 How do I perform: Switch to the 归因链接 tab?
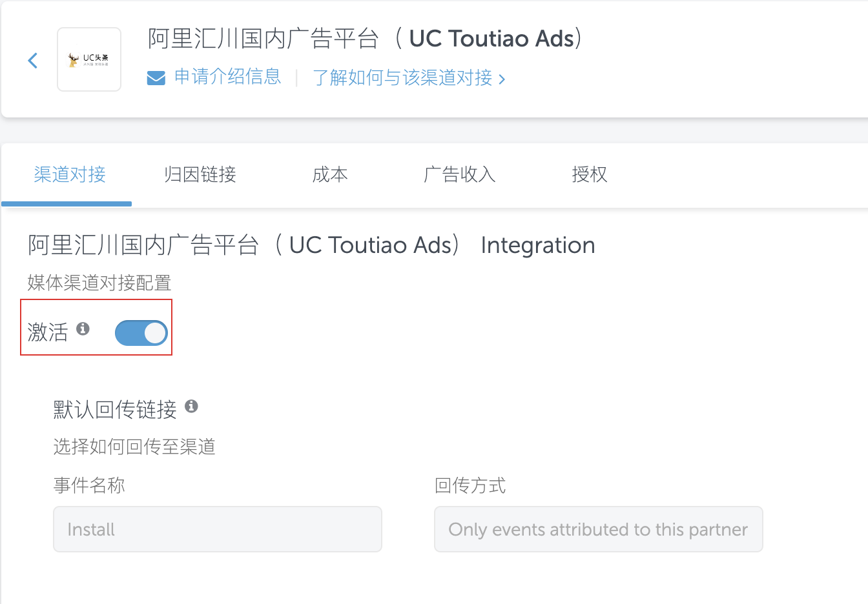pos(200,175)
